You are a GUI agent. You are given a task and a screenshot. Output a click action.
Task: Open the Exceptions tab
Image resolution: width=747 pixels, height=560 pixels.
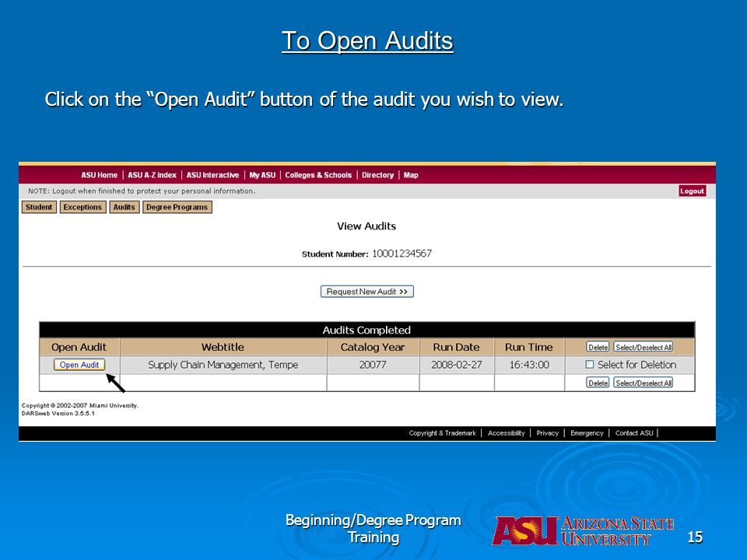click(x=82, y=207)
